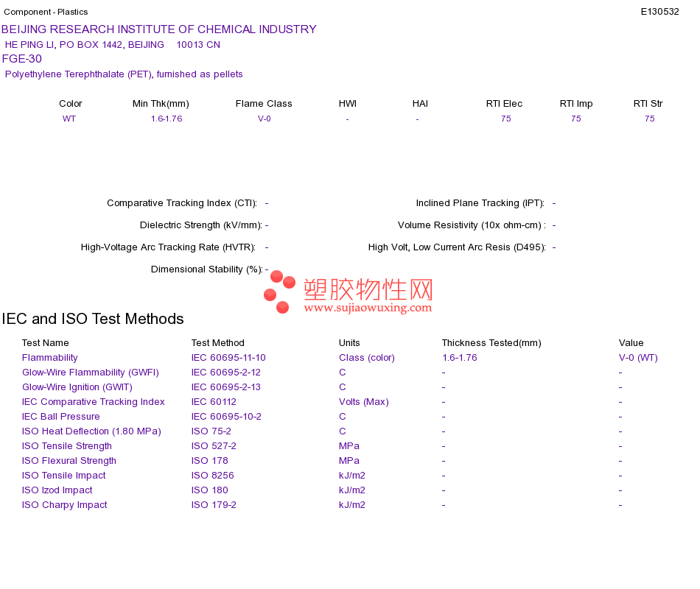The height and width of the screenshot is (589, 700).
Task: Click test method ISO 75-2
Action: coord(211,431)
